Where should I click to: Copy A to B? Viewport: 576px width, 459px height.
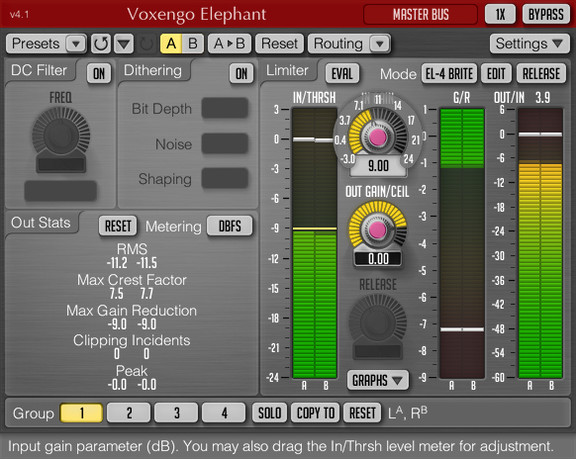pyautogui.click(x=229, y=44)
